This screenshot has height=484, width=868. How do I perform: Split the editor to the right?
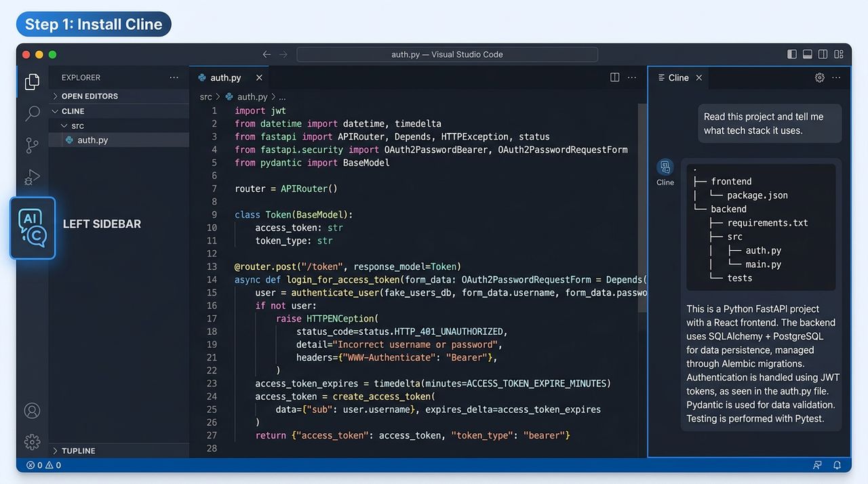[615, 77]
